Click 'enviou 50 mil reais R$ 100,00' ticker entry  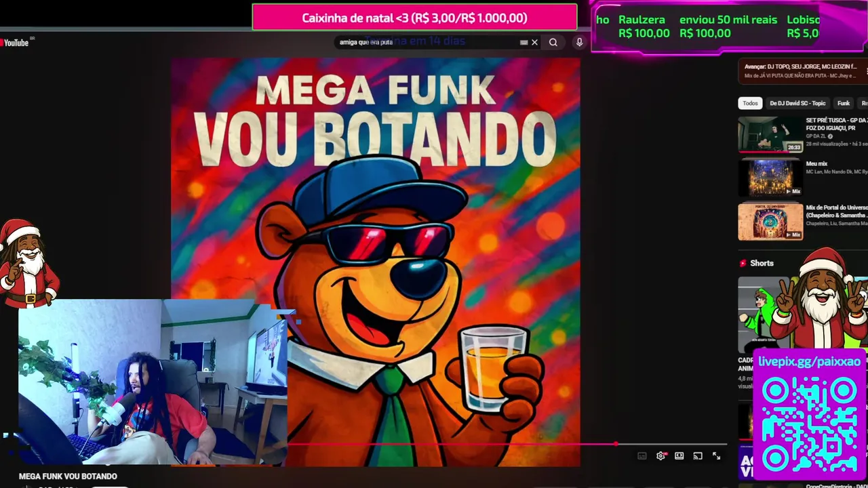point(728,26)
